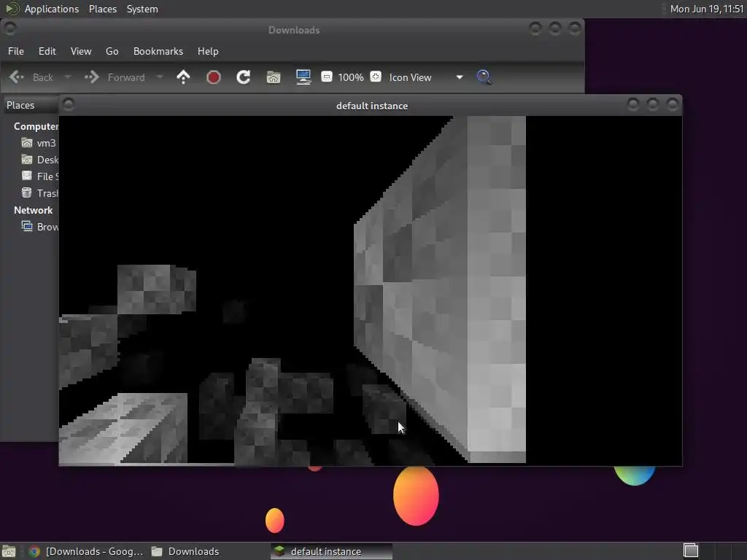Open the System panel menu
This screenshot has height=560, width=747.
[x=142, y=9]
